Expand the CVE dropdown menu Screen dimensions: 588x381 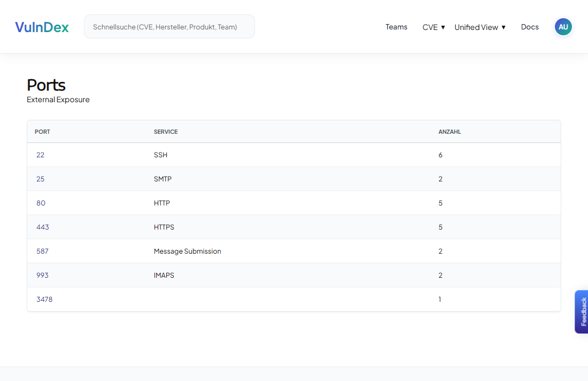coord(434,27)
